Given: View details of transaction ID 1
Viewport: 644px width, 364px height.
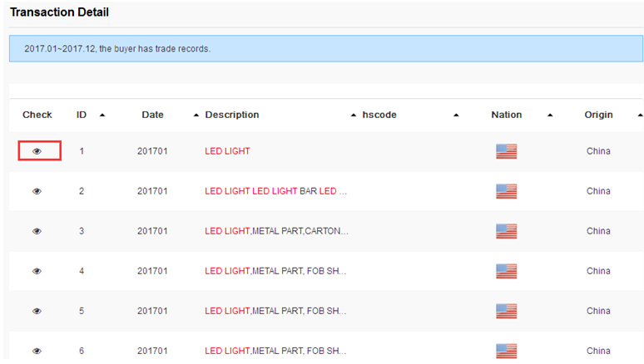Looking at the screenshot, I should [37, 151].
